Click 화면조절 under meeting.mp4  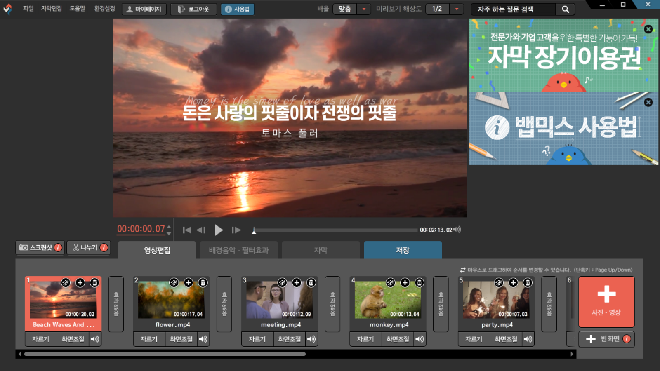coord(289,339)
